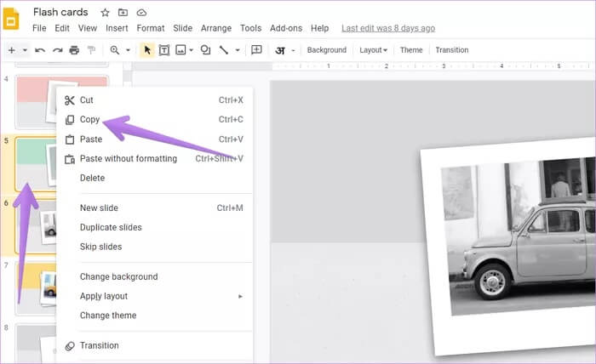This screenshot has height=364, width=596.
Task: Select the cursor pointer tool
Action: (147, 50)
